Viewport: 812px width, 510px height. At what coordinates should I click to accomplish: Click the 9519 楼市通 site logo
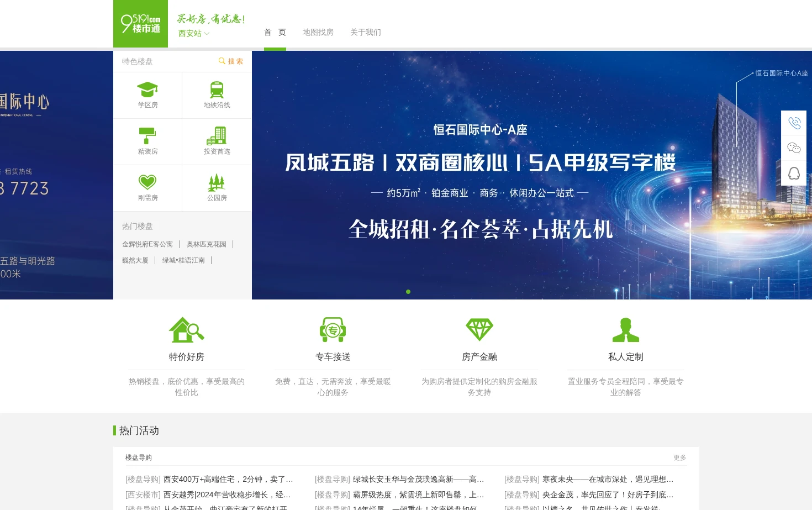point(141,24)
